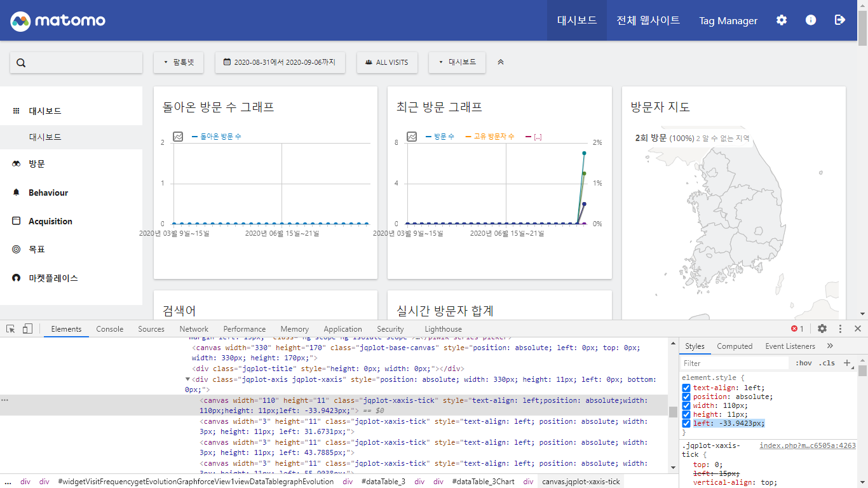The image size is (868, 488).
Task: Open the date range picker 2020-08-31
Action: coord(280,62)
